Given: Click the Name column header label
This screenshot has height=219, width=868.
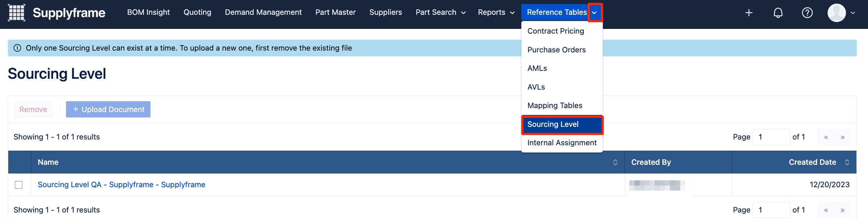Looking at the screenshot, I should [x=48, y=162].
